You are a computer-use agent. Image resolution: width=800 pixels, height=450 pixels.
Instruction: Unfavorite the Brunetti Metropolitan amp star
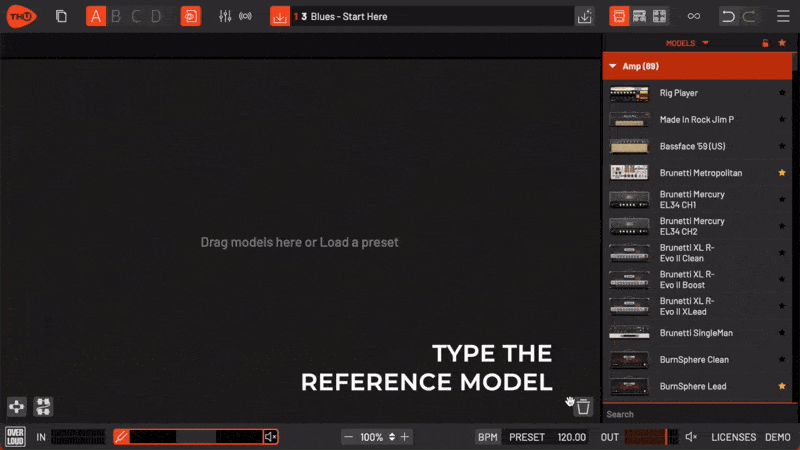click(x=782, y=173)
